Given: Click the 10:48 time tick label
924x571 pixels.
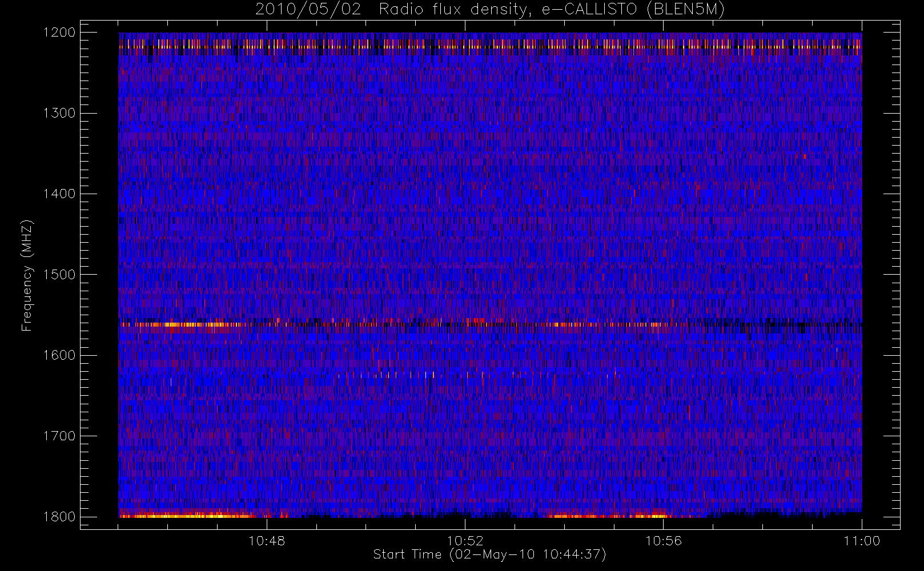Looking at the screenshot, I should (267, 541).
